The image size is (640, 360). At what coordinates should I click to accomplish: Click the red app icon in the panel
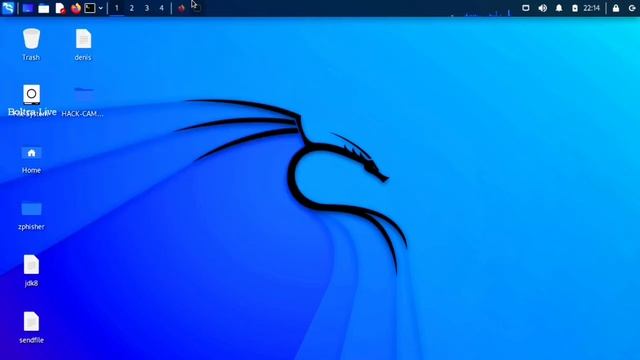point(182,8)
